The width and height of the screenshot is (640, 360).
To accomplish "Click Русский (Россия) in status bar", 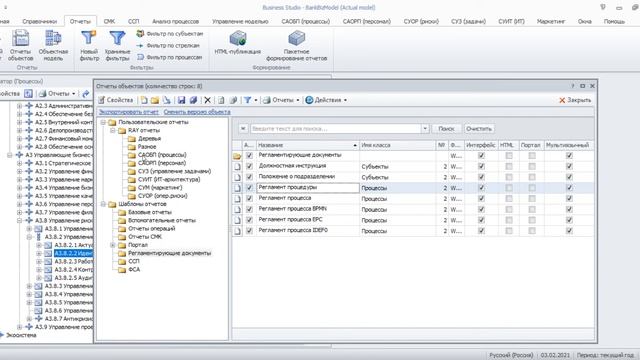I will pos(511,355).
